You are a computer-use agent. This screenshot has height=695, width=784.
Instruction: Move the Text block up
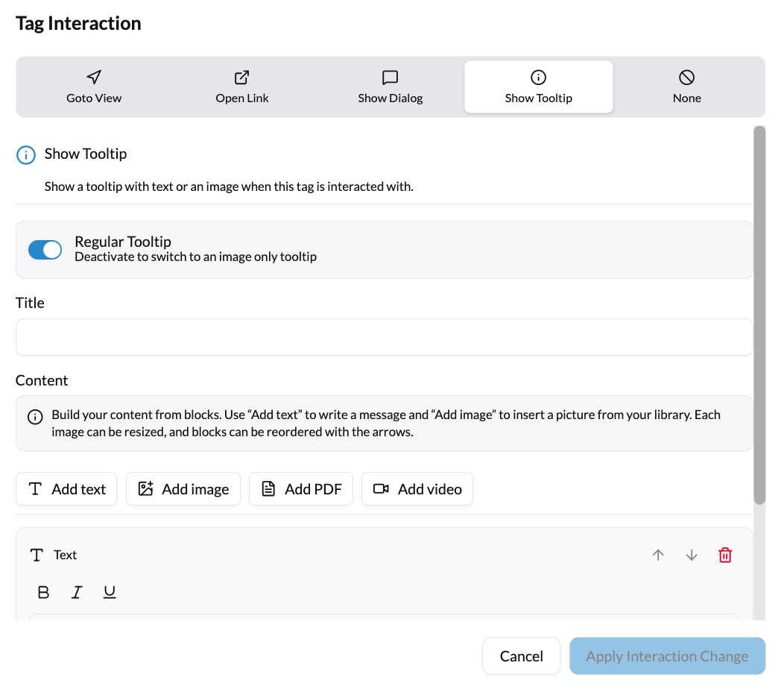[x=658, y=555]
